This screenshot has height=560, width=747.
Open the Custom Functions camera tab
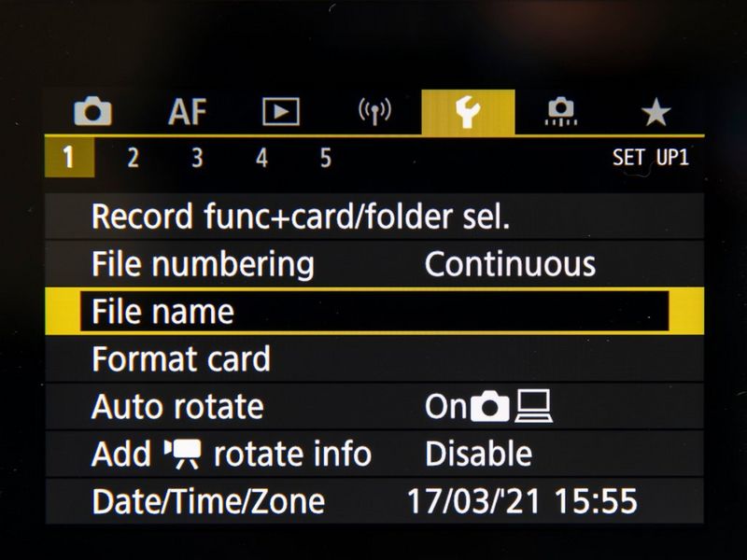click(561, 112)
